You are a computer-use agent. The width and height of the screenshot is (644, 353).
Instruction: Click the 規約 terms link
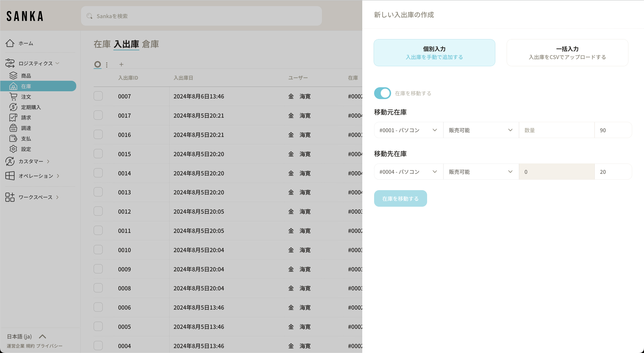point(30,346)
